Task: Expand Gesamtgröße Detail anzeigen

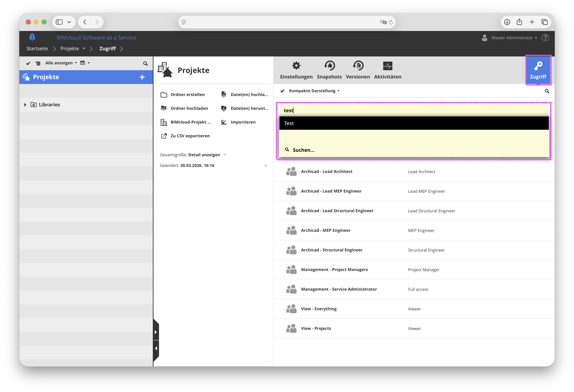Action: coord(224,155)
